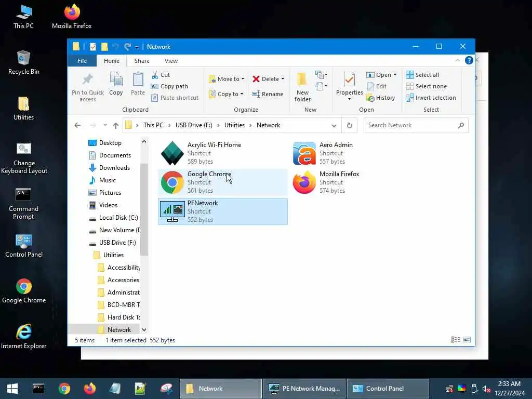This screenshot has width=532, height=399.
Task: Switch to the Share ribbon tab
Action: (x=142, y=61)
